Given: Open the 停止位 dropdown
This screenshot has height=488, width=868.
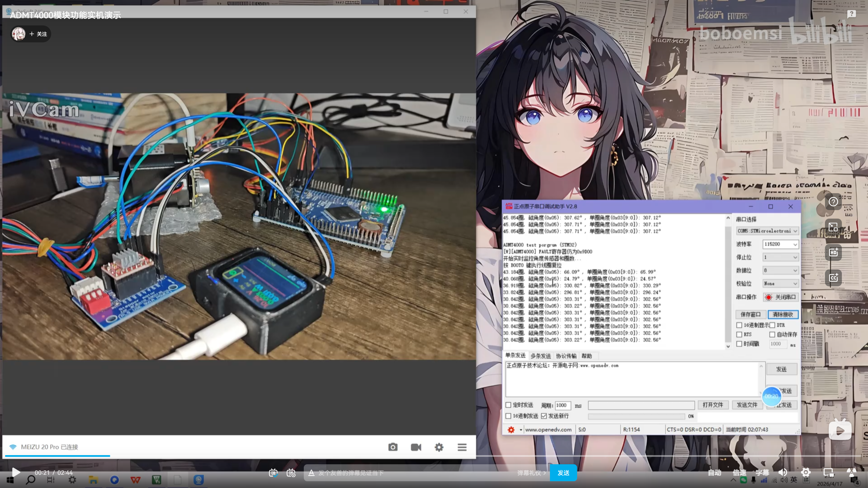Looking at the screenshot, I should (781, 258).
